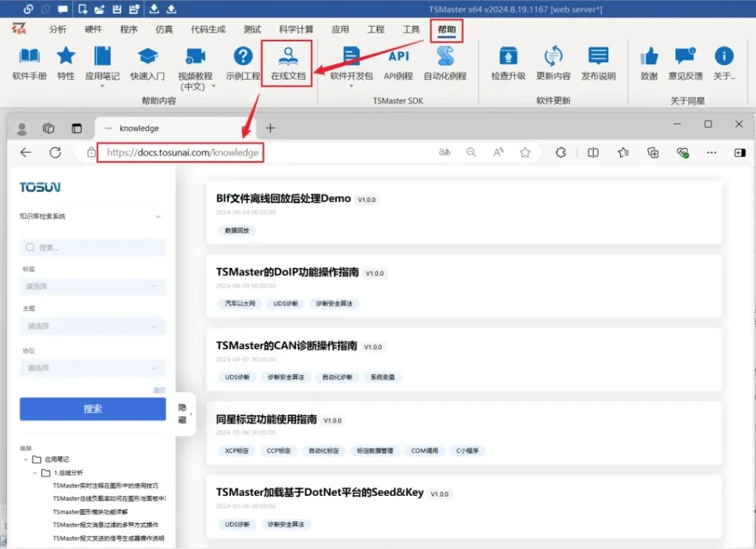Click the browser refresh button
This screenshot has height=549, width=756.
tap(55, 152)
